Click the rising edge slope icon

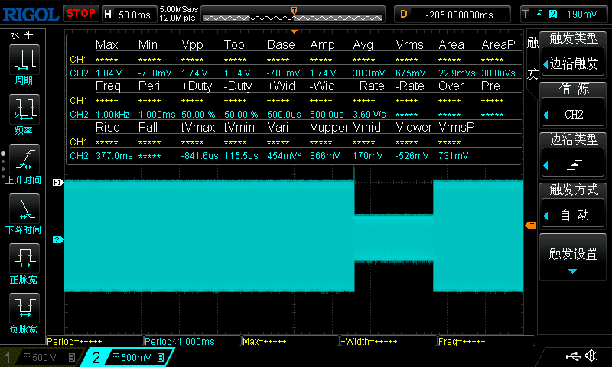point(574,165)
